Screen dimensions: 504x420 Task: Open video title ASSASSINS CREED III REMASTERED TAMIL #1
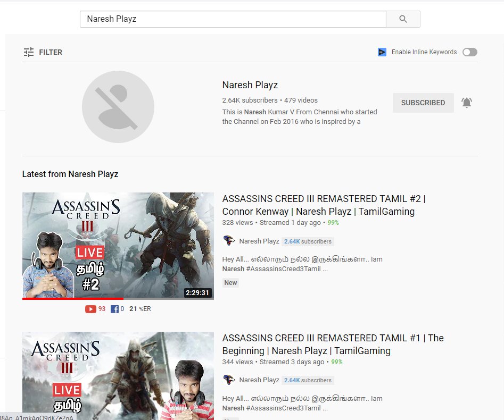(333, 345)
